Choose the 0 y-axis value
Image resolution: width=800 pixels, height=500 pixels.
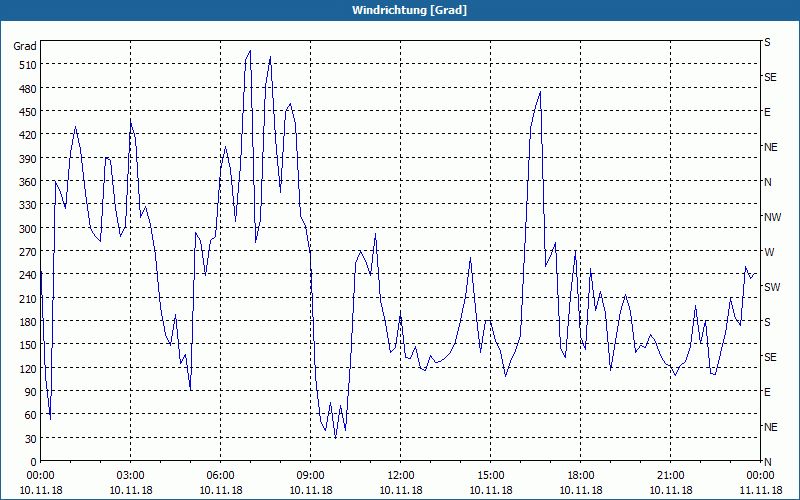click(x=34, y=462)
